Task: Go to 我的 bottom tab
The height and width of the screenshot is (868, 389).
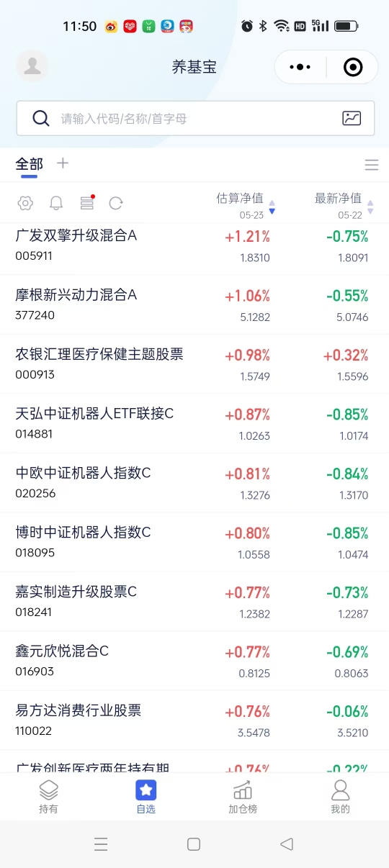Action: (340, 797)
